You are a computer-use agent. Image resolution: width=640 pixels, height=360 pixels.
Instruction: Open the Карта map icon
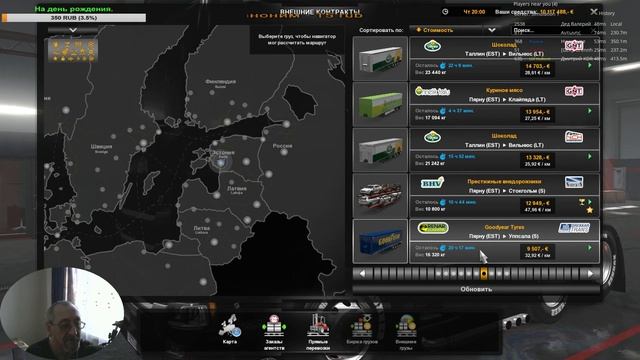click(229, 329)
